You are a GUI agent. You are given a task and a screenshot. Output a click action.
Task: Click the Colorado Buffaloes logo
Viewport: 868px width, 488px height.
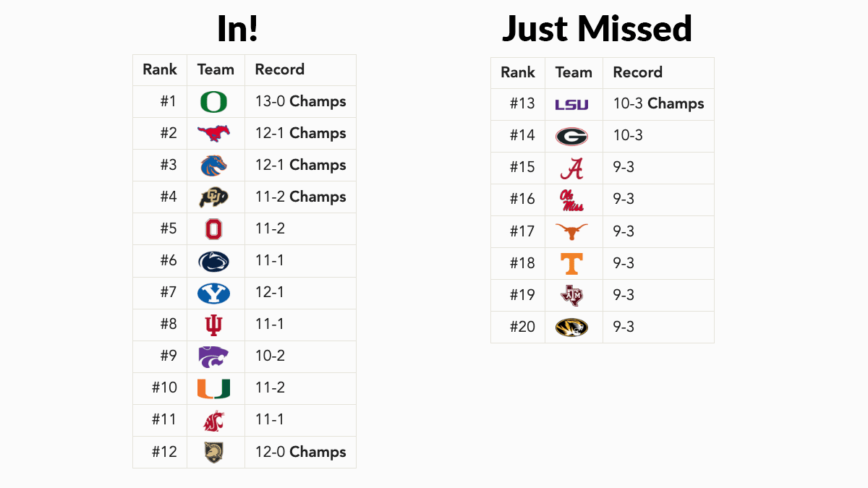[213, 197]
